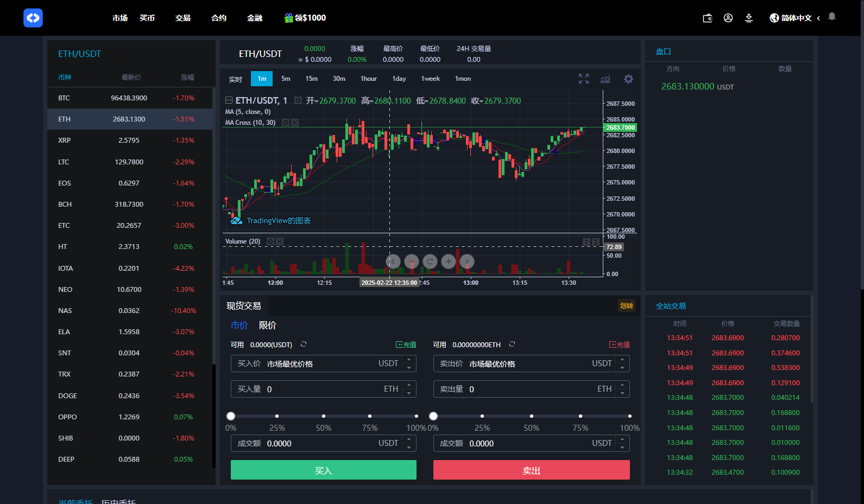
Task: Click the download app icon
Action: pyautogui.click(x=749, y=18)
